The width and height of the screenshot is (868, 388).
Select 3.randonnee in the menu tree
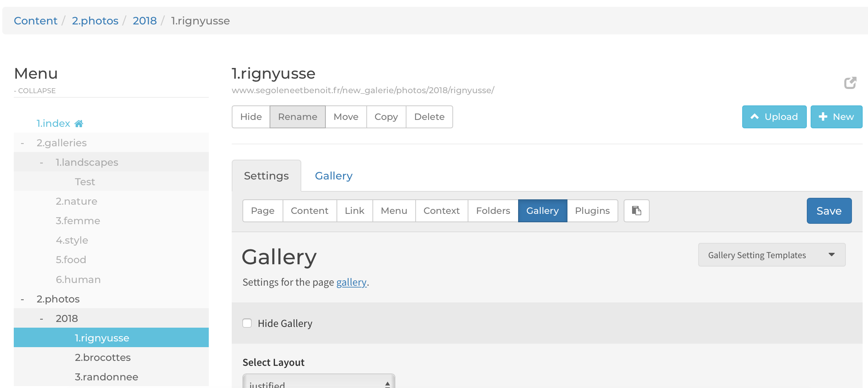pos(107,377)
